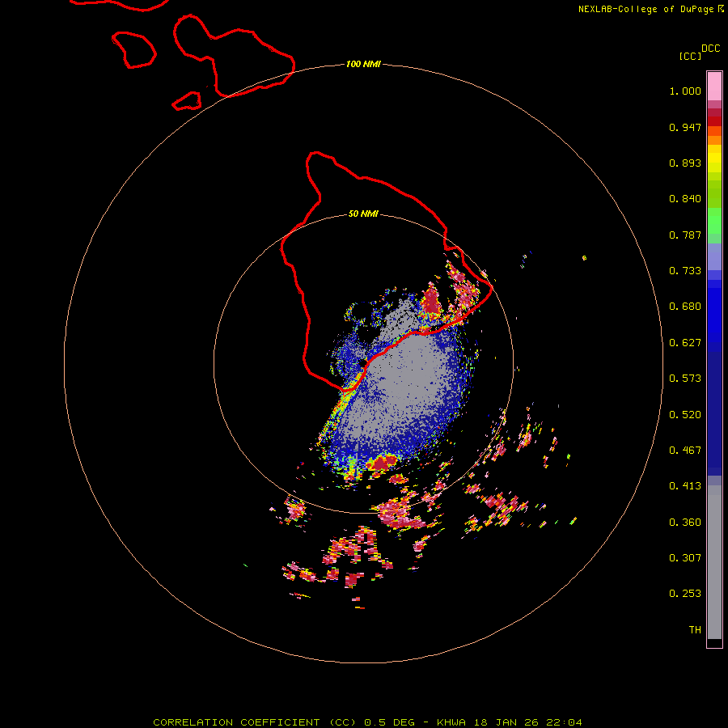The width and height of the screenshot is (728, 728).
Task: Select the 0.360 legend value
Action: (685, 523)
